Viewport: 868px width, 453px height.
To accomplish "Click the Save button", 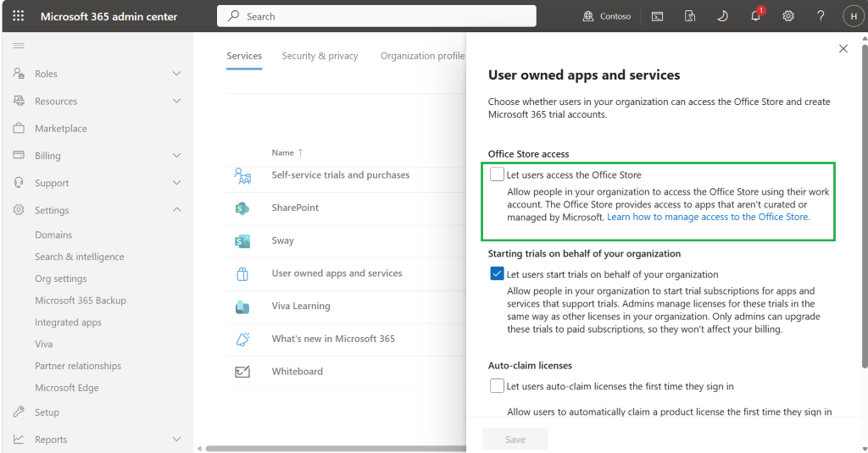I will [515, 439].
